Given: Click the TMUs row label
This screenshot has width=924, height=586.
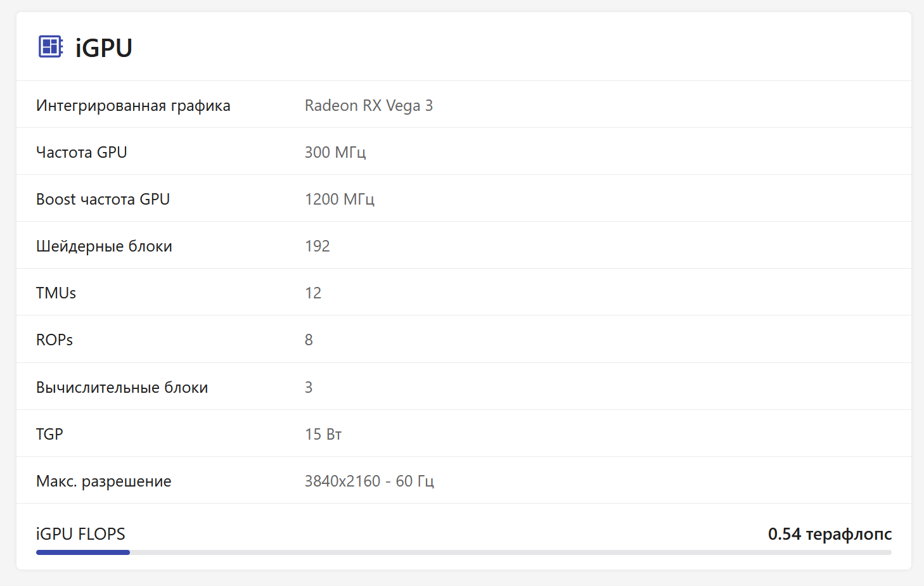Looking at the screenshot, I should click(56, 293).
